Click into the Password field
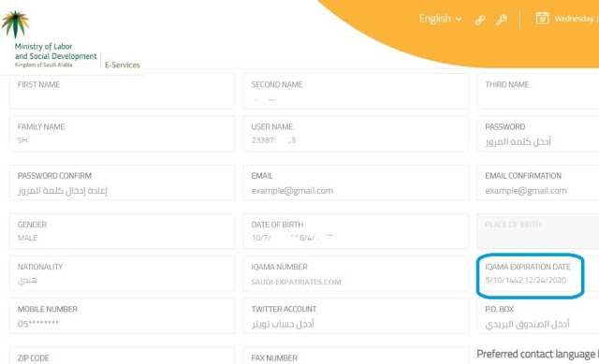The image size is (599, 364). click(538, 134)
